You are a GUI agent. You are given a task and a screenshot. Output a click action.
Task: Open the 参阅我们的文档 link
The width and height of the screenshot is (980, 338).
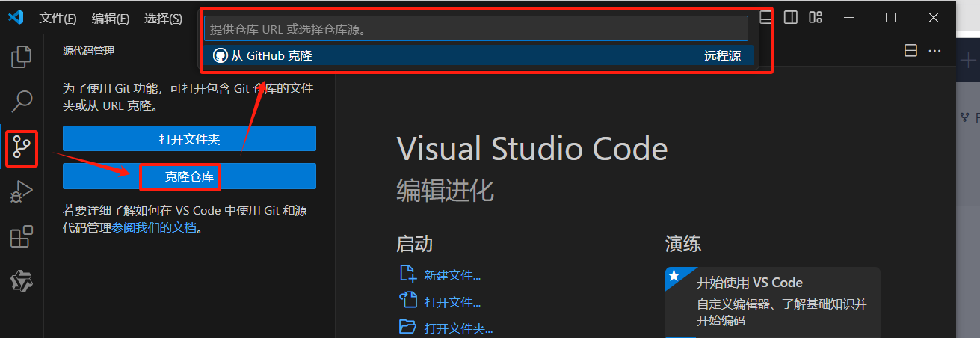click(154, 228)
